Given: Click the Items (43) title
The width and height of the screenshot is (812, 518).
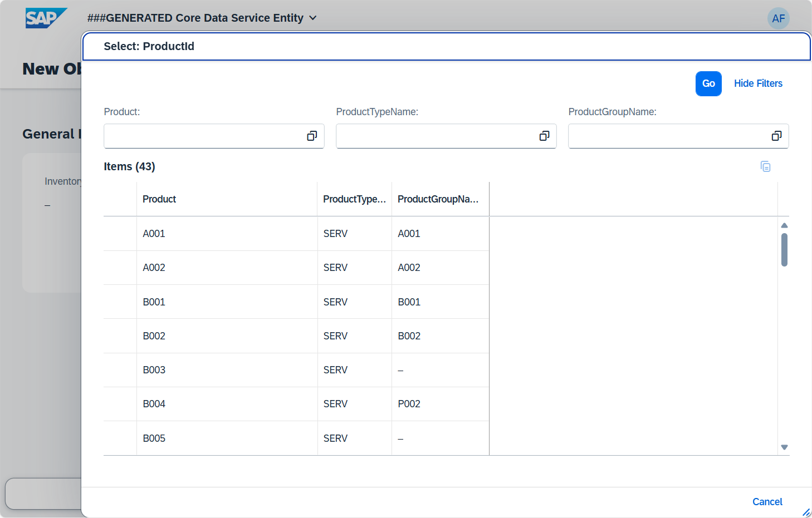Looking at the screenshot, I should tap(129, 166).
